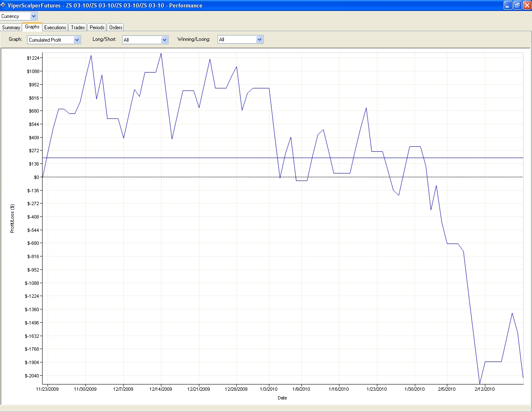Screen dimensions: 532x412
Task: Click the 1/3/2010 date label
Action: [269, 389]
